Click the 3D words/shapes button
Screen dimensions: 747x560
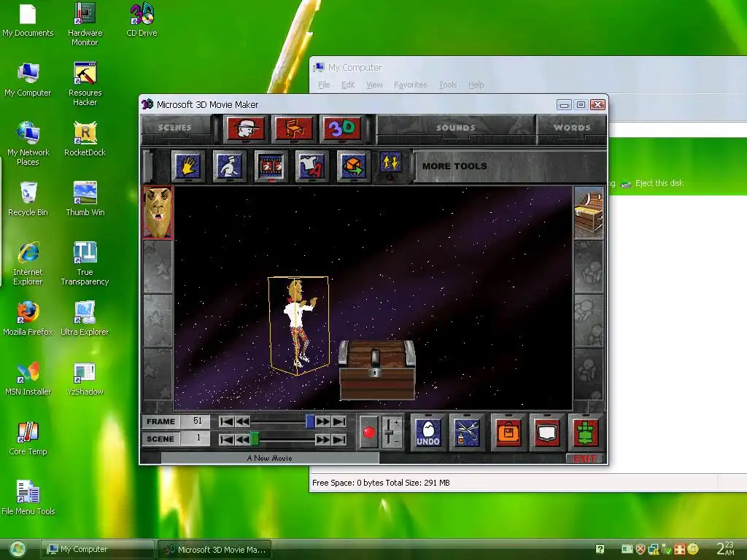(341, 128)
